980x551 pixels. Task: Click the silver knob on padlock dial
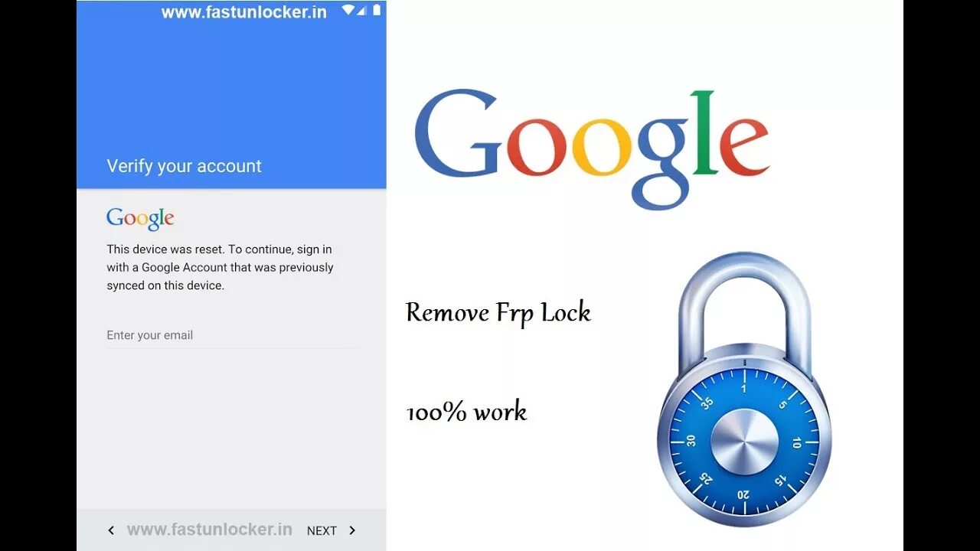(744, 442)
